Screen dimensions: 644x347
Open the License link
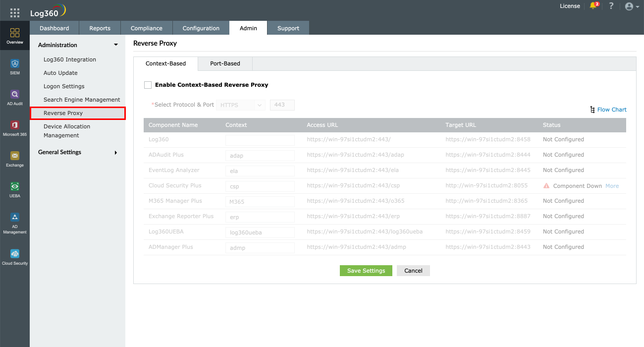pyautogui.click(x=570, y=6)
